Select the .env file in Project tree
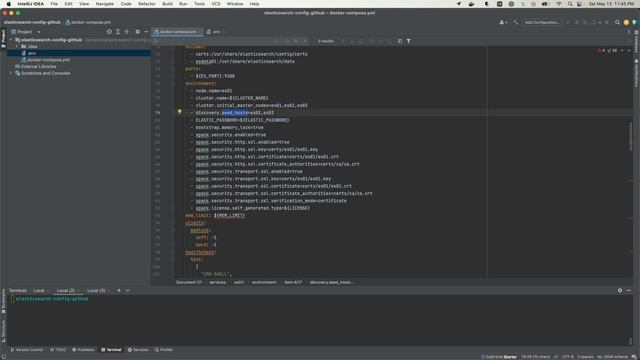The image size is (640, 360). pyautogui.click(x=78, y=53)
